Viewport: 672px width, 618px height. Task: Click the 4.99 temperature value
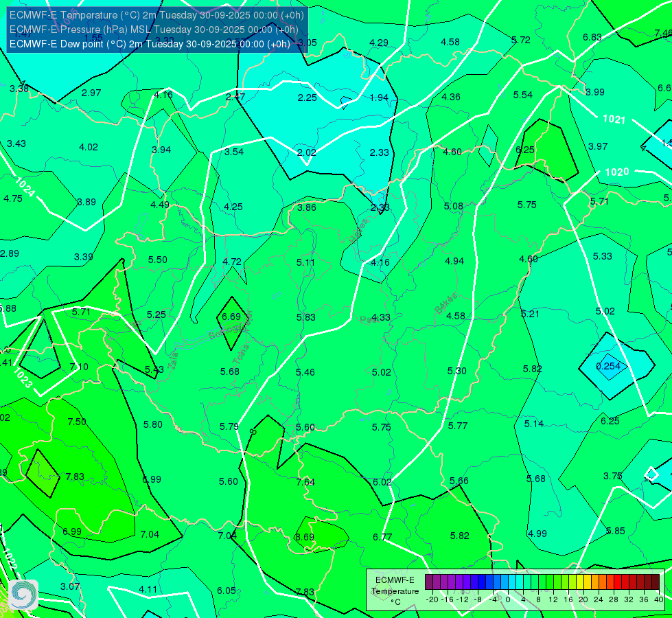click(537, 534)
